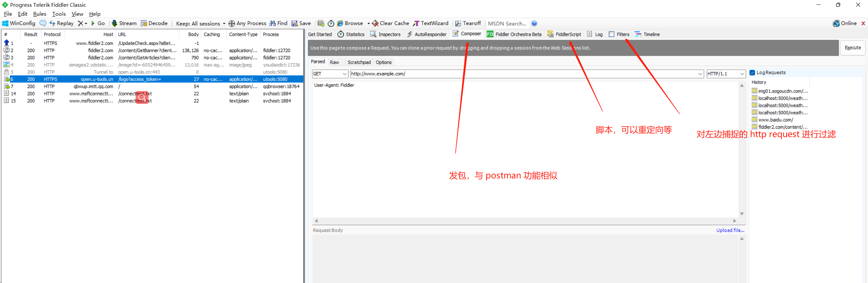The image size is (868, 283).
Task: Select the Scratchpad composer subtab
Action: click(x=359, y=62)
